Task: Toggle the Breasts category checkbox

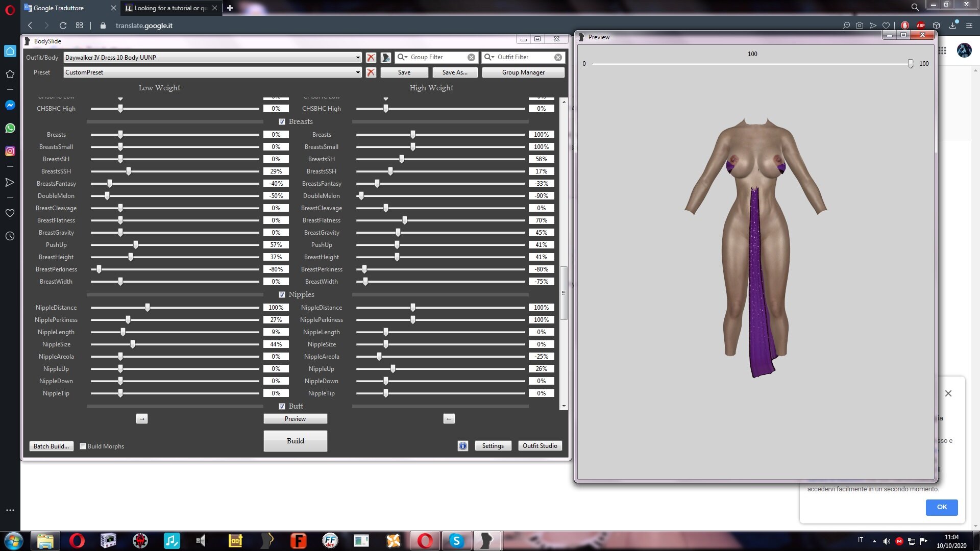Action: 282,122
